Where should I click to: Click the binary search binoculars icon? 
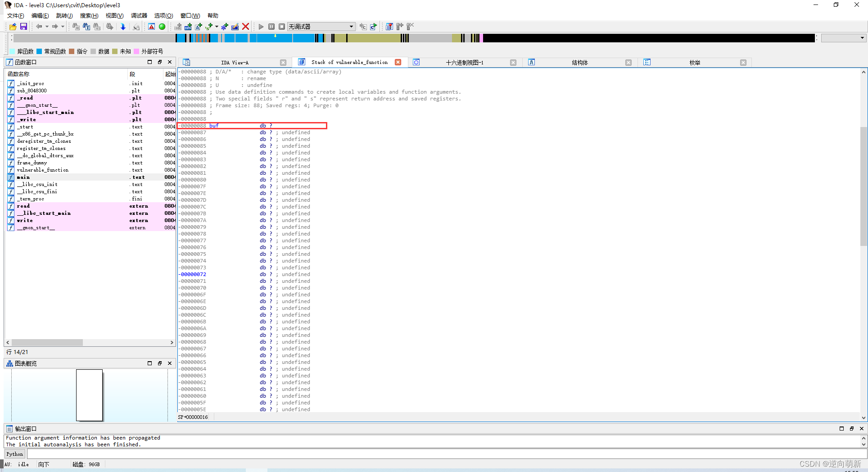[97, 27]
